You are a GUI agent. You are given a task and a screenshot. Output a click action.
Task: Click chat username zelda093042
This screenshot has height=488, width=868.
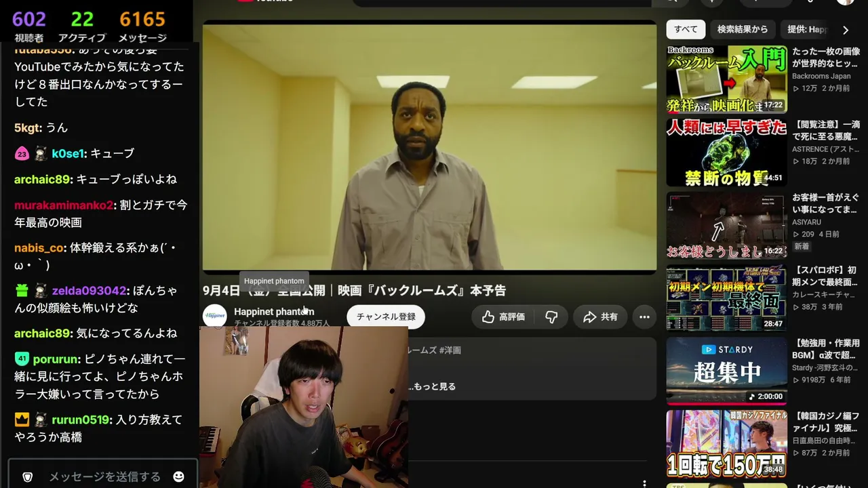click(x=89, y=291)
